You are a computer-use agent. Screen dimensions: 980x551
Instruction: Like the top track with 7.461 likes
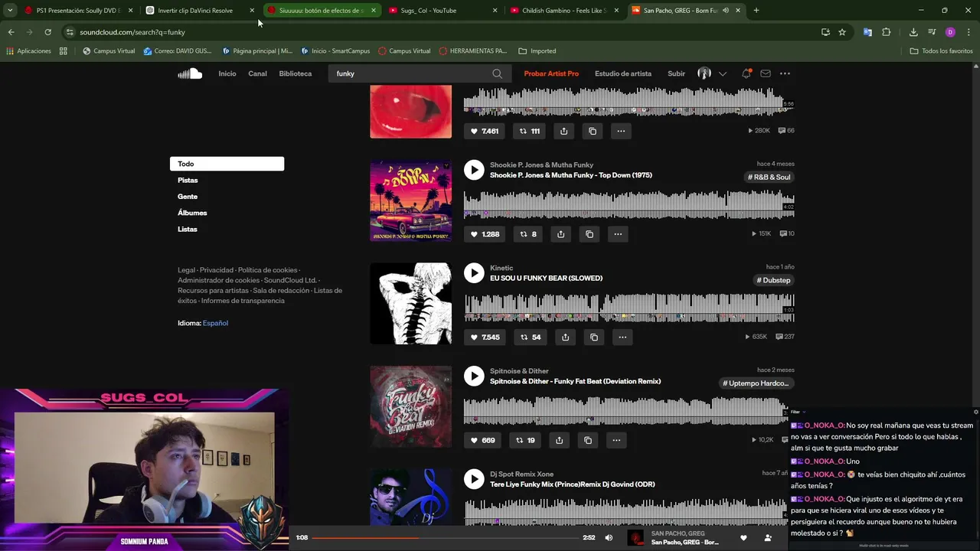[485, 131]
